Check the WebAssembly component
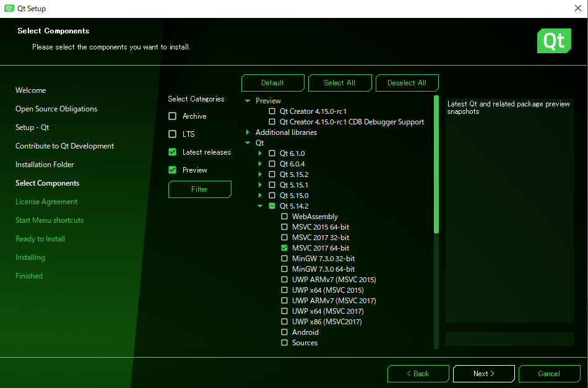This screenshot has height=388, width=588. (285, 217)
